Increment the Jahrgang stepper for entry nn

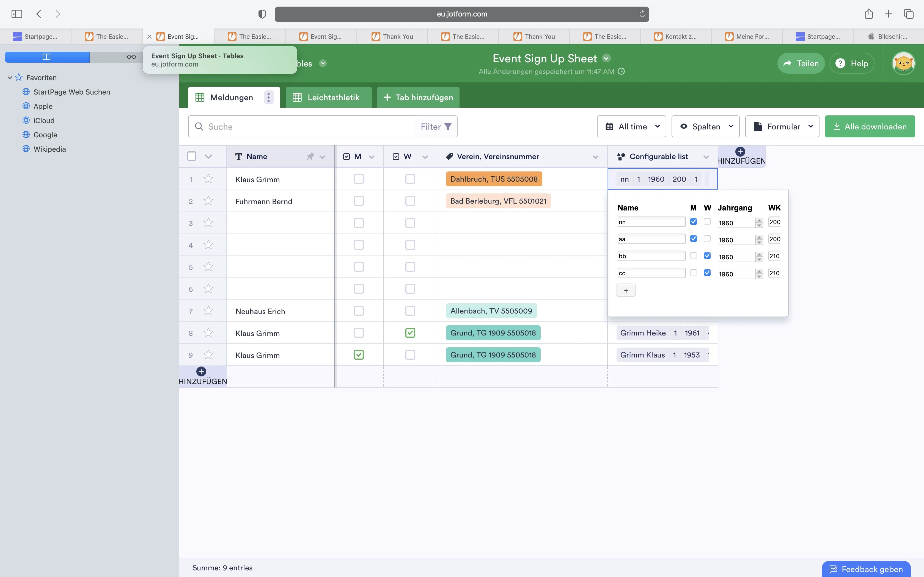[759, 220]
